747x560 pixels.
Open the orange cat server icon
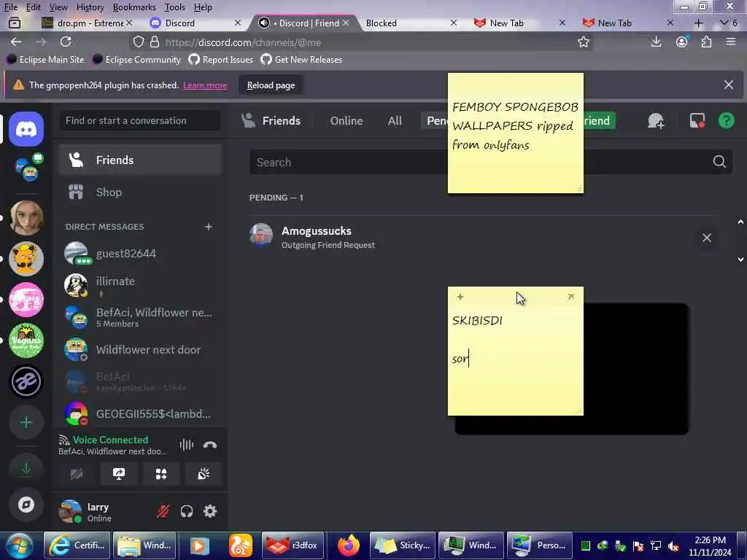click(x=26, y=259)
